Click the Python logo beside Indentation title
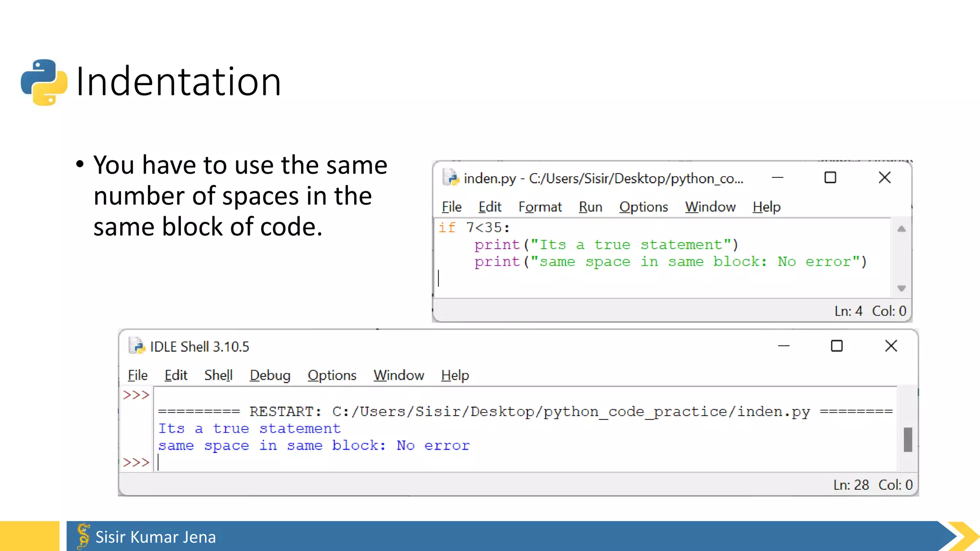The height and width of the screenshot is (551, 980). [x=44, y=82]
